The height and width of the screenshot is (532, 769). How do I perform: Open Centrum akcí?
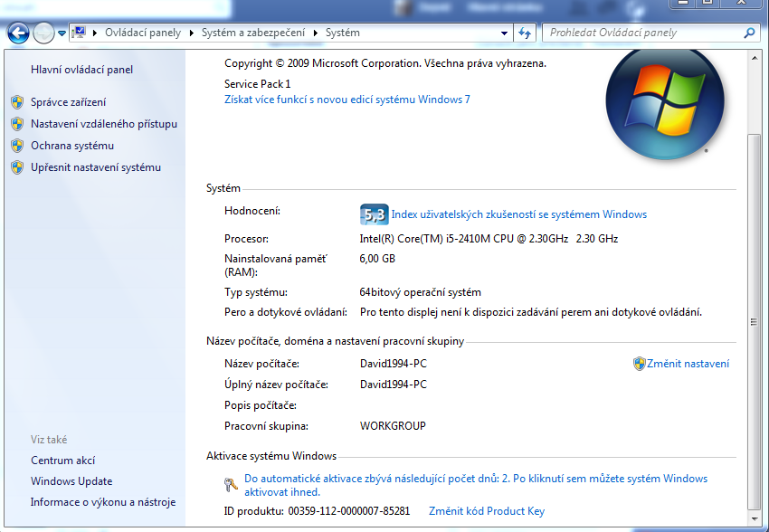(x=62, y=461)
